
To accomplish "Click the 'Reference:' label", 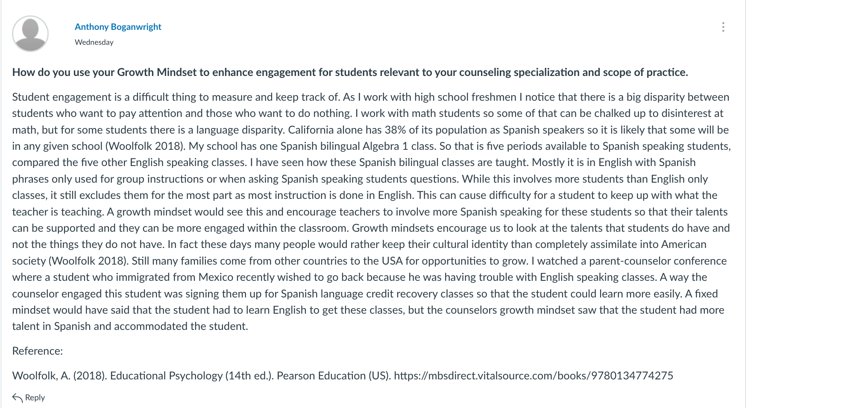I will click(38, 351).
